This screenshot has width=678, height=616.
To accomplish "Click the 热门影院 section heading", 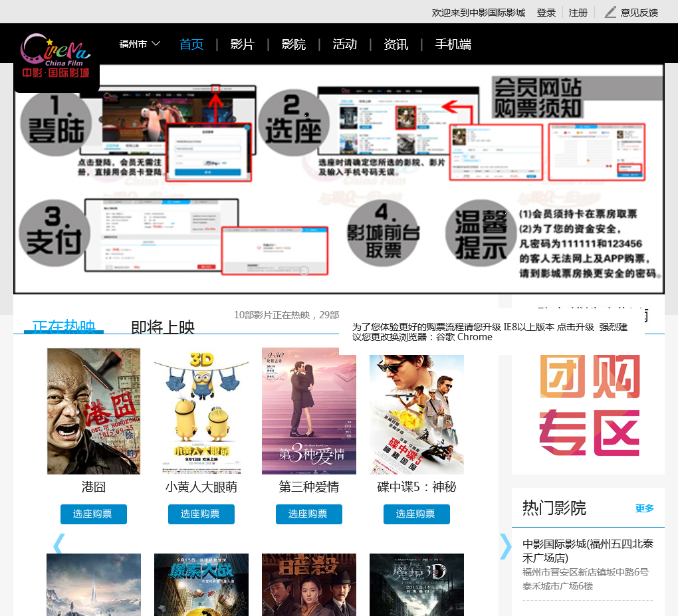I will (x=554, y=508).
